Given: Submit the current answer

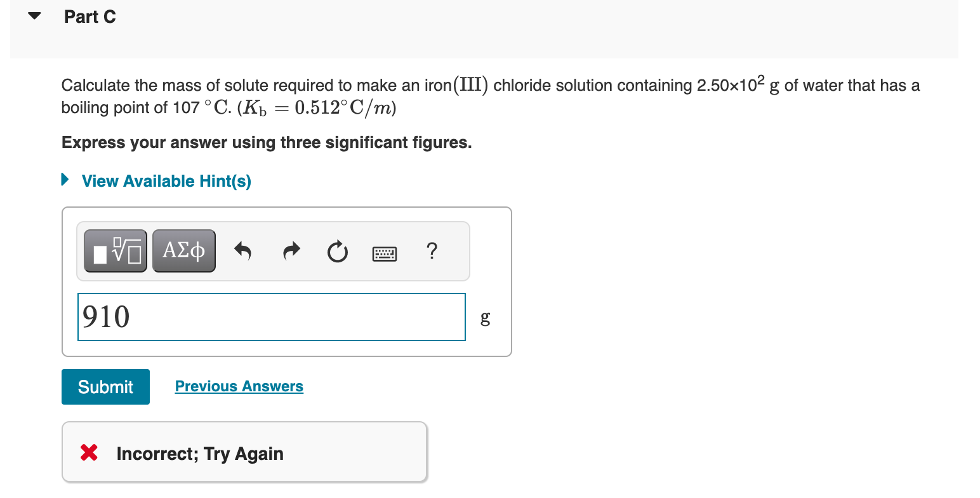Looking at the screenshot, I should (x=105, y=386).
